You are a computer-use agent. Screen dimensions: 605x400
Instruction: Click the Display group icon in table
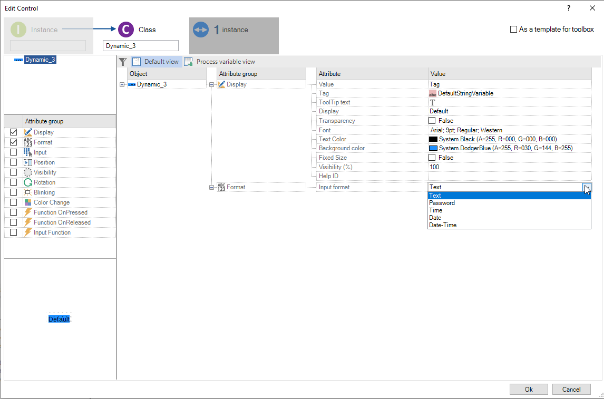pos(221,84)
